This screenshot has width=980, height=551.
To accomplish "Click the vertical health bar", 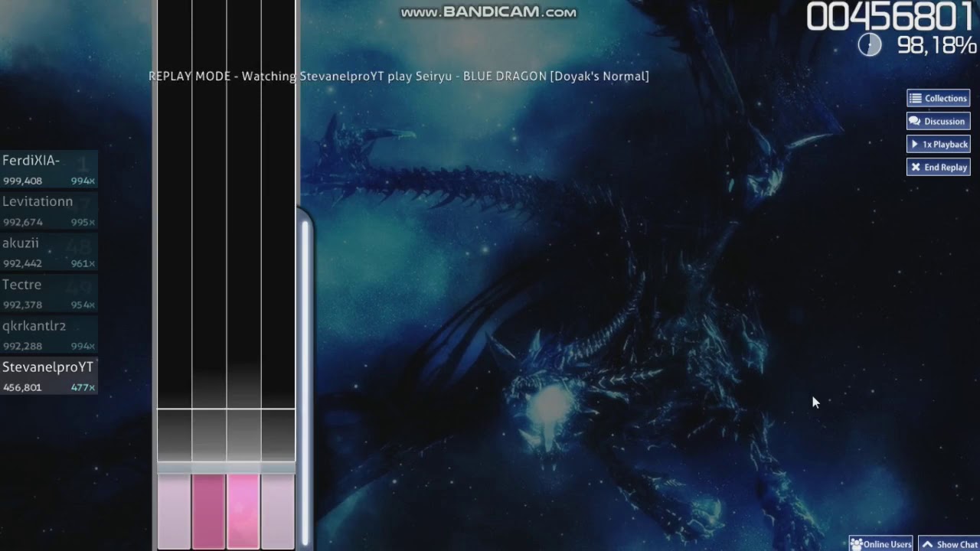I will (305, 383).
